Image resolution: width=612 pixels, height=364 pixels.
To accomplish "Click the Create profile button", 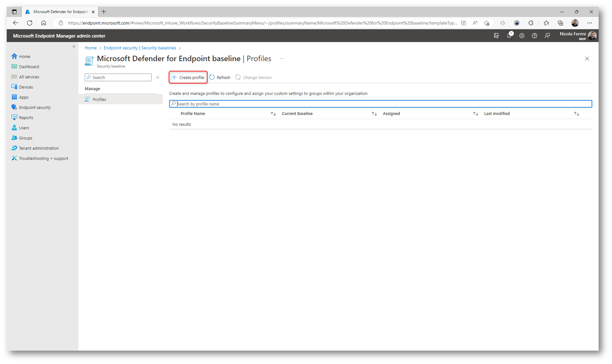I will (188, 77).
